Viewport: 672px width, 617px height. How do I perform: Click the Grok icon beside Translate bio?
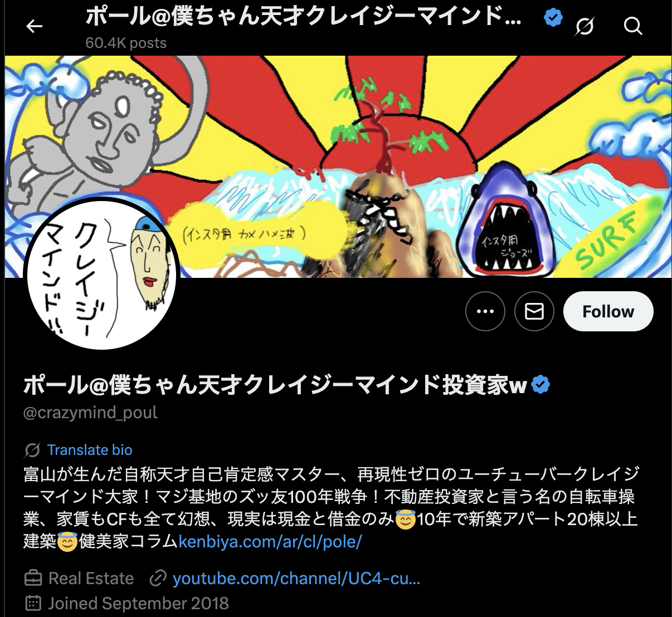point(33,450)
